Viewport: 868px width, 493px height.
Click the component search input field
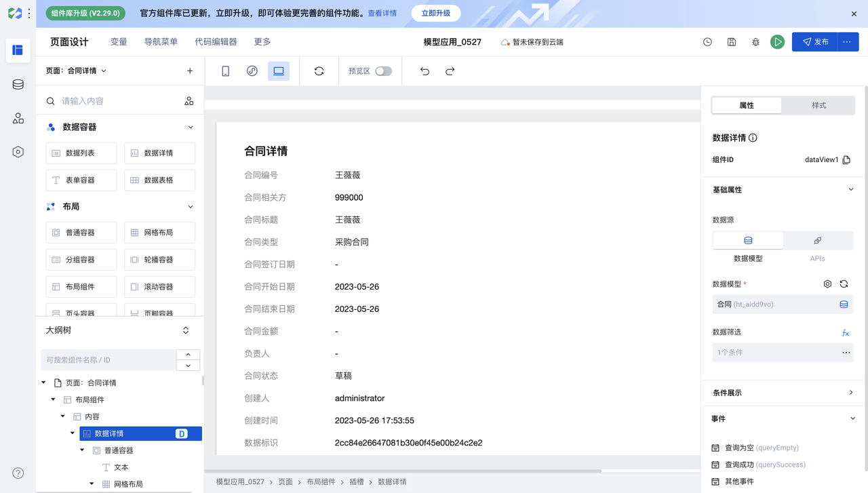(x=119, y=101)
